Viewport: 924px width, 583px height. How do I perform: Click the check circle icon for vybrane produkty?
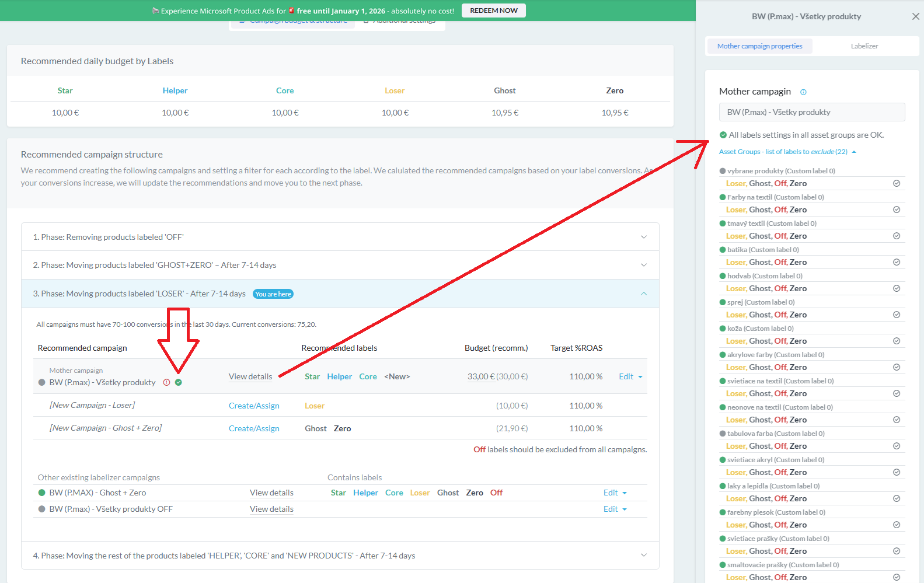(896, 183)
